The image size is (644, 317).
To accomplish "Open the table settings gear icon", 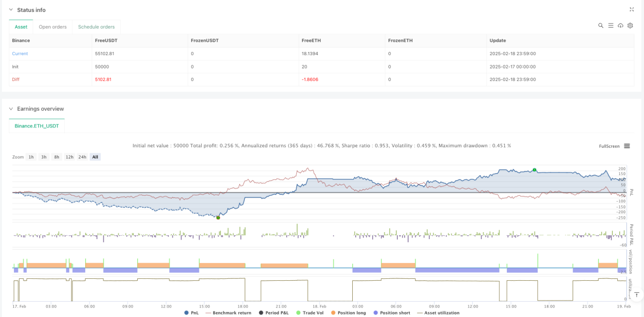I will 630,25.
